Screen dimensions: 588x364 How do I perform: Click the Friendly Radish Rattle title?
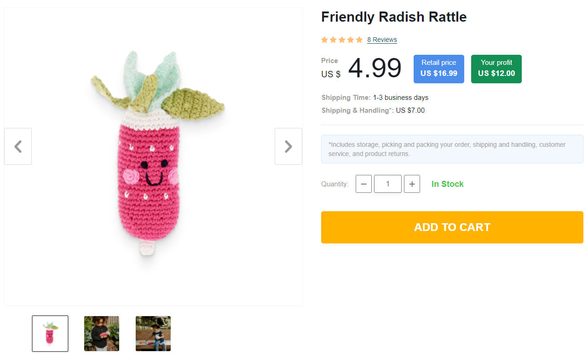coord(394,17)
